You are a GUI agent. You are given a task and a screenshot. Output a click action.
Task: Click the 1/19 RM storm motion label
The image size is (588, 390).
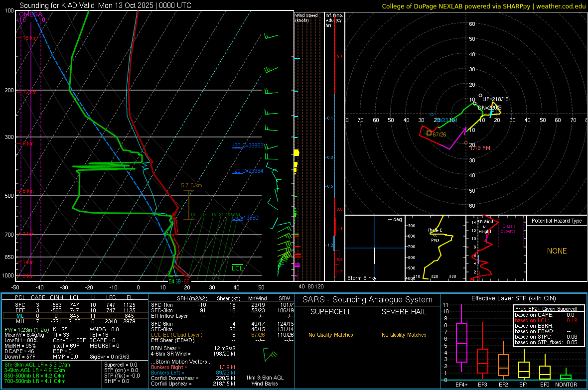pos(481,148)
